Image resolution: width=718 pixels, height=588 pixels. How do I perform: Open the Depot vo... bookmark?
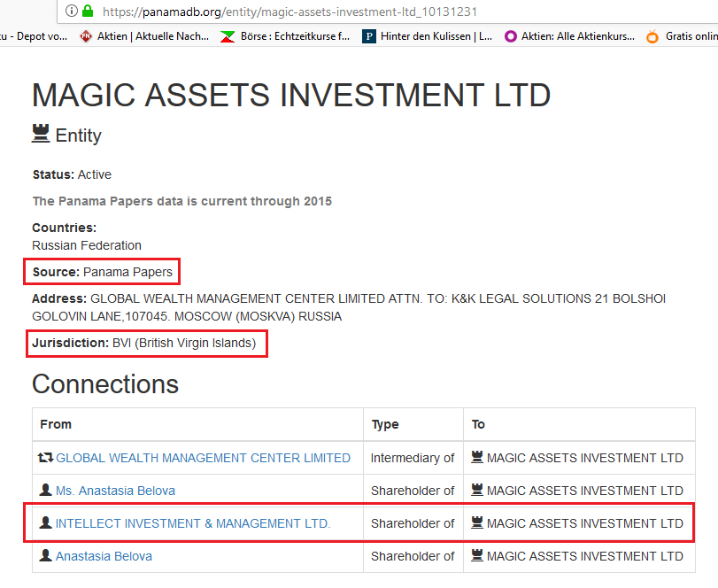click(x=34, y=36)
